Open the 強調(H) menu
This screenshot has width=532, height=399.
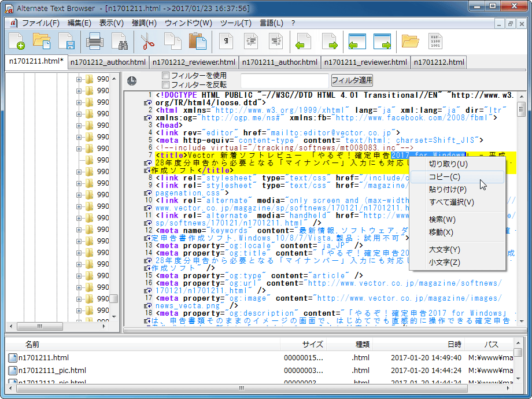click(144, 23)
